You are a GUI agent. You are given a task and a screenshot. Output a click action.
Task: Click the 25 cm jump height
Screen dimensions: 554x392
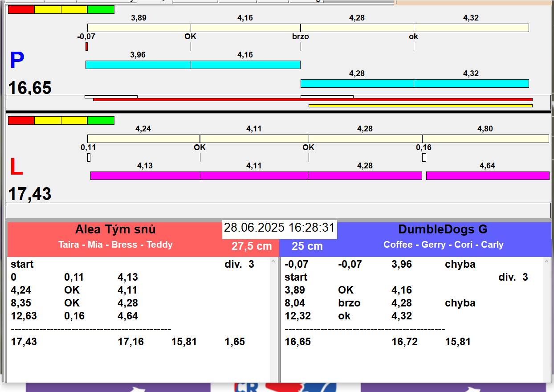pos(307,246)
